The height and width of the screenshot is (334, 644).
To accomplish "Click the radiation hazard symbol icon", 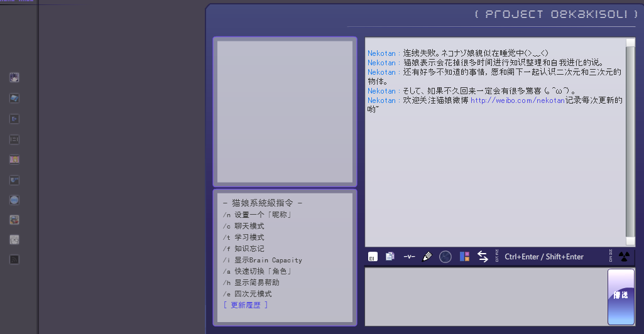I will pos(624,257).
